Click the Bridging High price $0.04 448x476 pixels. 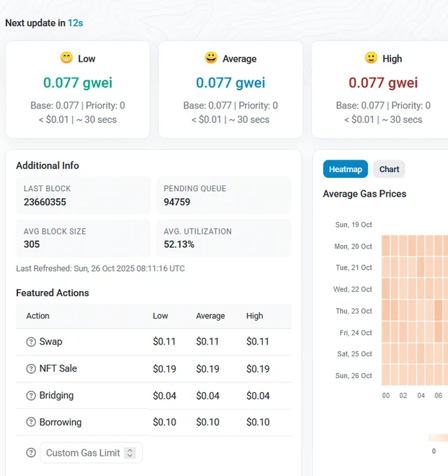(258, 395)
